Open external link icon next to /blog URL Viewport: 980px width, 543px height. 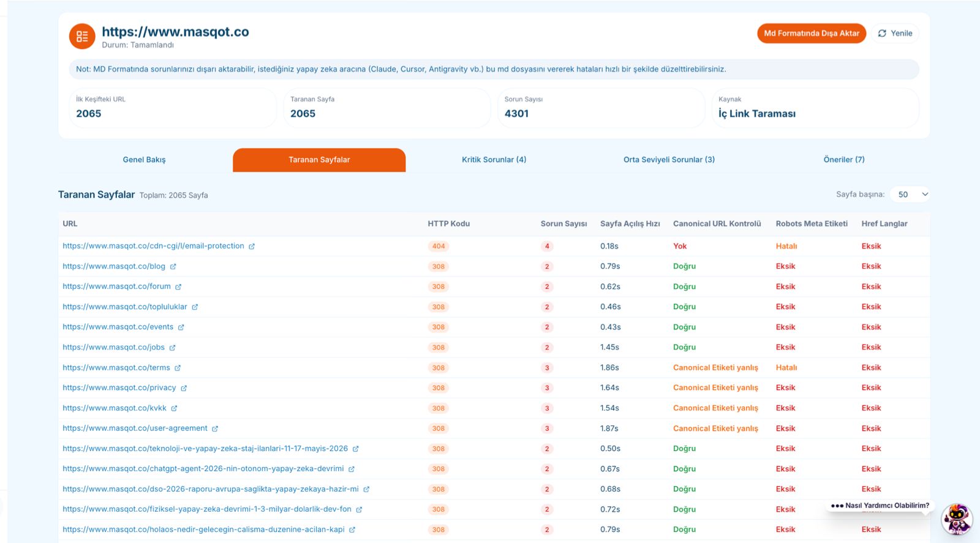click(173, 266)
